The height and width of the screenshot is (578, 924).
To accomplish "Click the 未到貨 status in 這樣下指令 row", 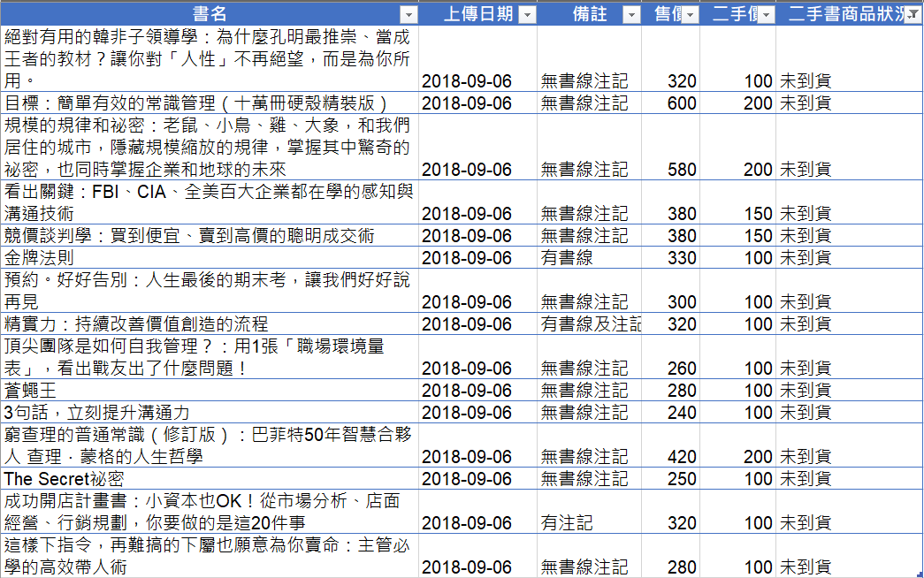I will coord(806,567).
